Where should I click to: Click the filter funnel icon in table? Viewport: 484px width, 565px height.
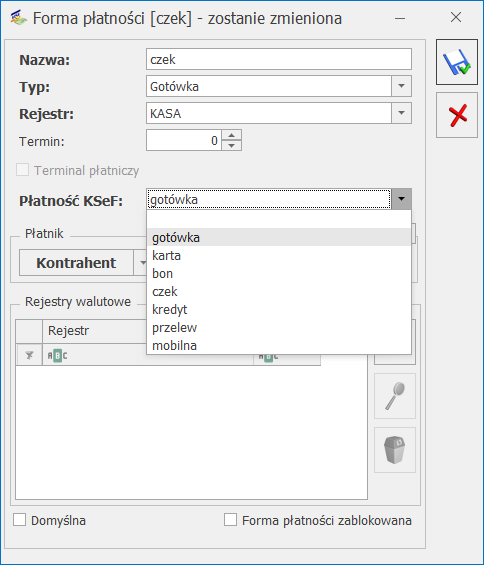click(29, 356)
